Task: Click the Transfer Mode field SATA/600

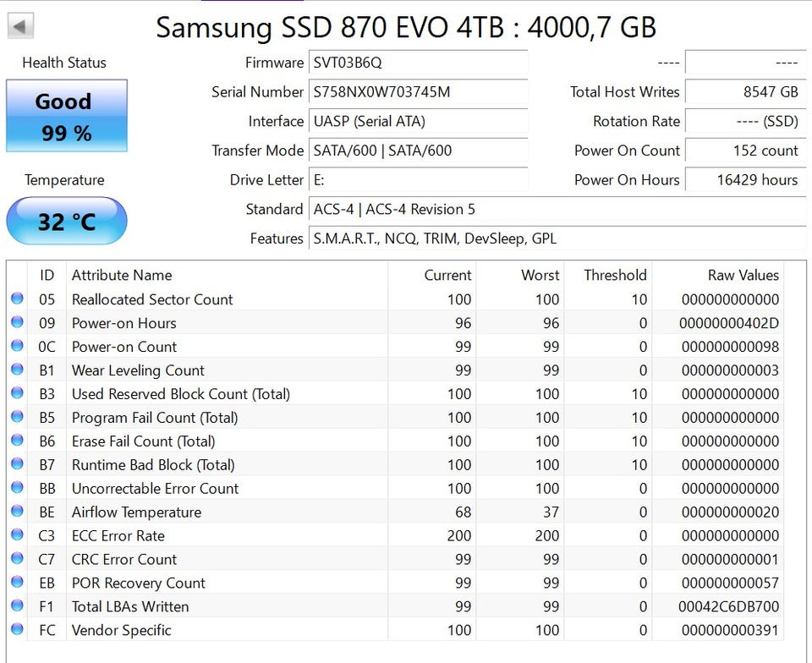Action: [418, 151]
